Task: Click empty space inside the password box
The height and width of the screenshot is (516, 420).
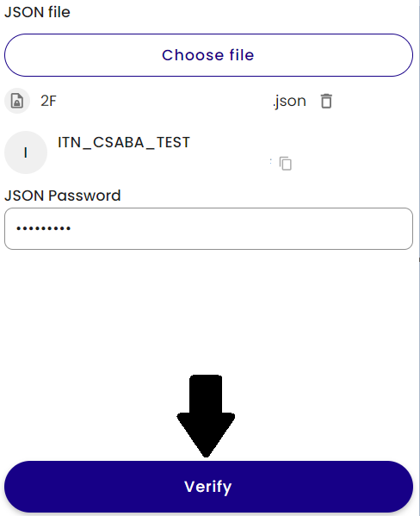Action: [240, 229]
